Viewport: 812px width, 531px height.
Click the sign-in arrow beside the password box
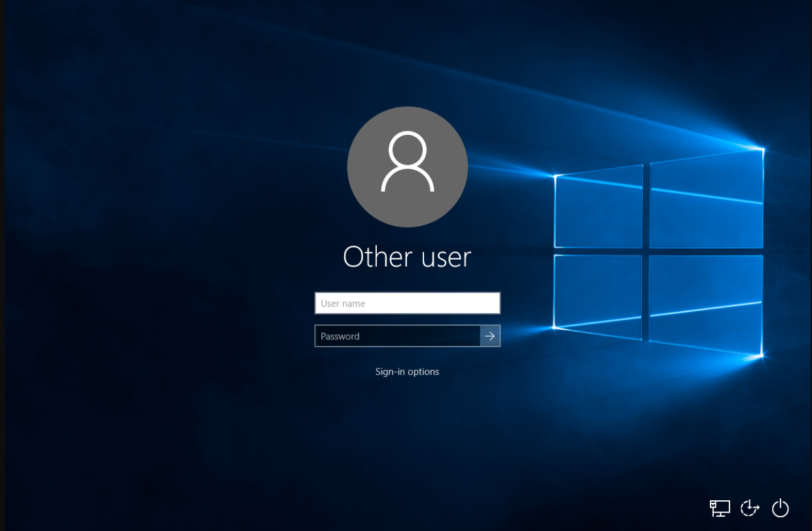click(489, 335)
